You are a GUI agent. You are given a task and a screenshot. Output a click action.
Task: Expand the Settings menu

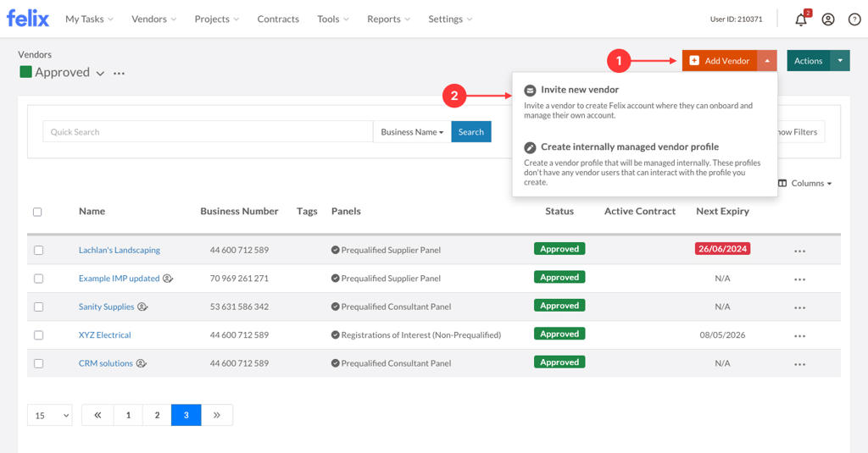pyautogui.click(x=450, y=19)
